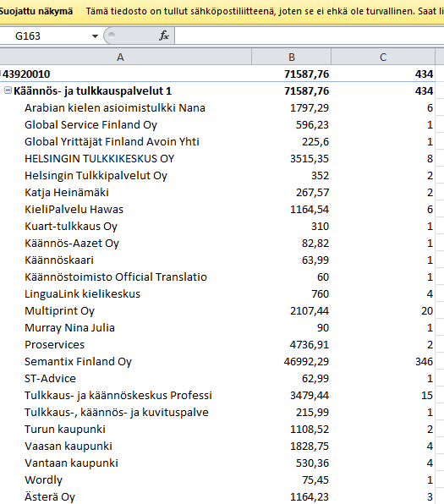444x504 pixels.
Task: Click count 8 in HELSINGIN TULKKIKESKUS row
Action: click(430, 159)
